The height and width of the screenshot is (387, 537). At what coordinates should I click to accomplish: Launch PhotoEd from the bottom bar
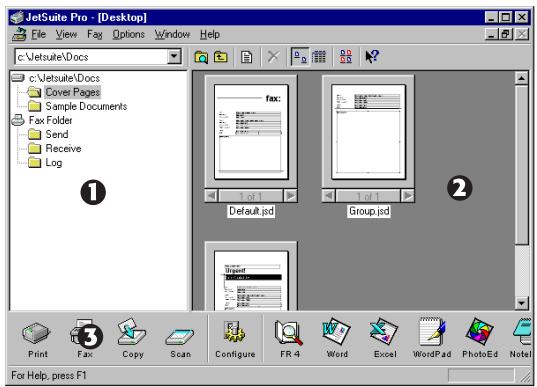point(479,332)
